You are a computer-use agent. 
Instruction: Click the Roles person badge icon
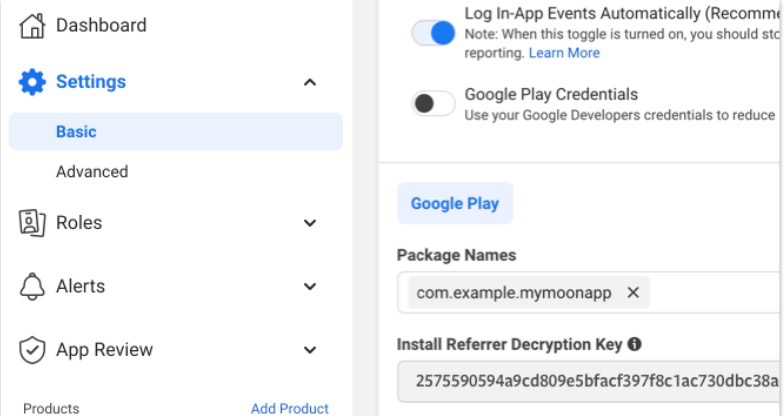(x=33, y=223)
